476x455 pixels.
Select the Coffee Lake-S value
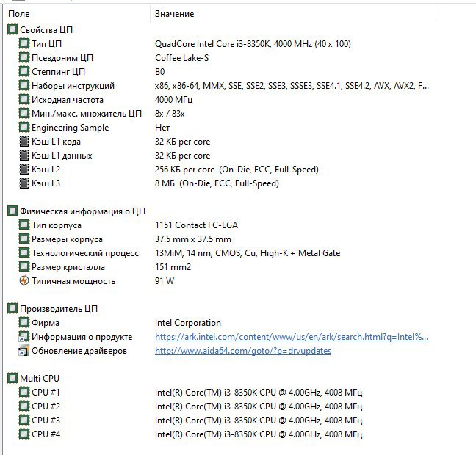pyautogui.click(x=181, y=58)
